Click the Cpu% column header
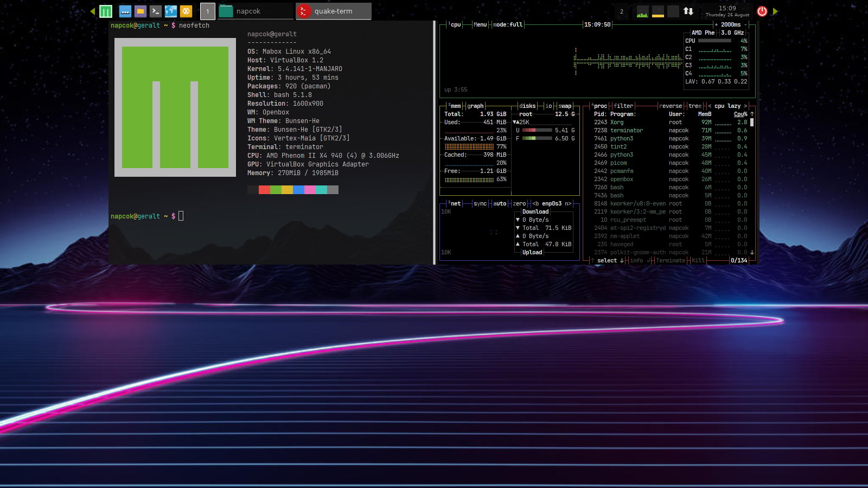Screen dimensions: 868x488 741,114
